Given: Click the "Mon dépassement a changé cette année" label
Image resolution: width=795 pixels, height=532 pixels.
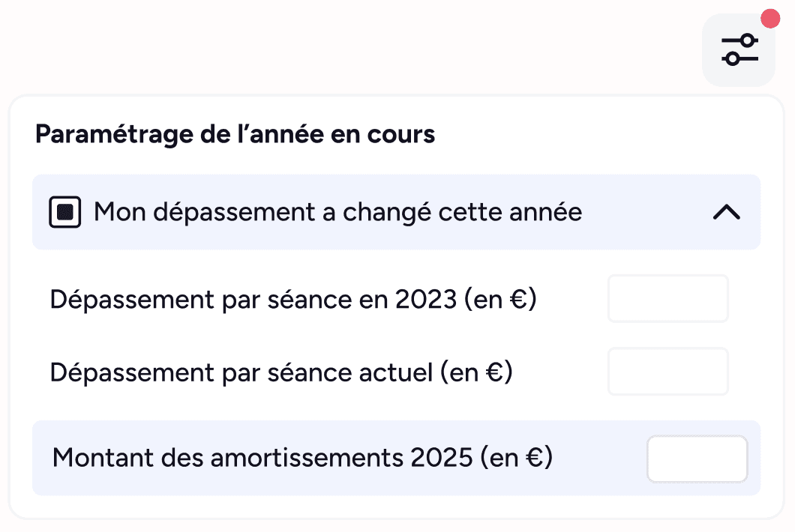Looking at the screenshot, I should coord(337,213).
